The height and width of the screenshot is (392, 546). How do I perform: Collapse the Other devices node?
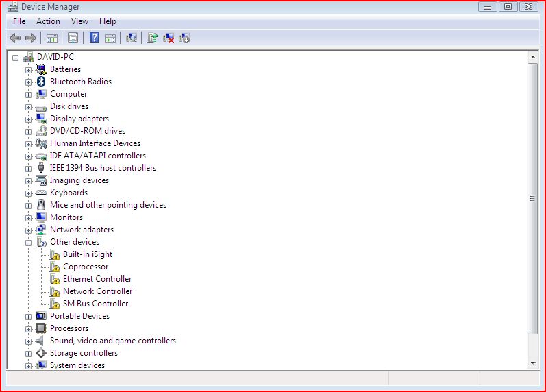pyautogui.click(x=28, y=243)
